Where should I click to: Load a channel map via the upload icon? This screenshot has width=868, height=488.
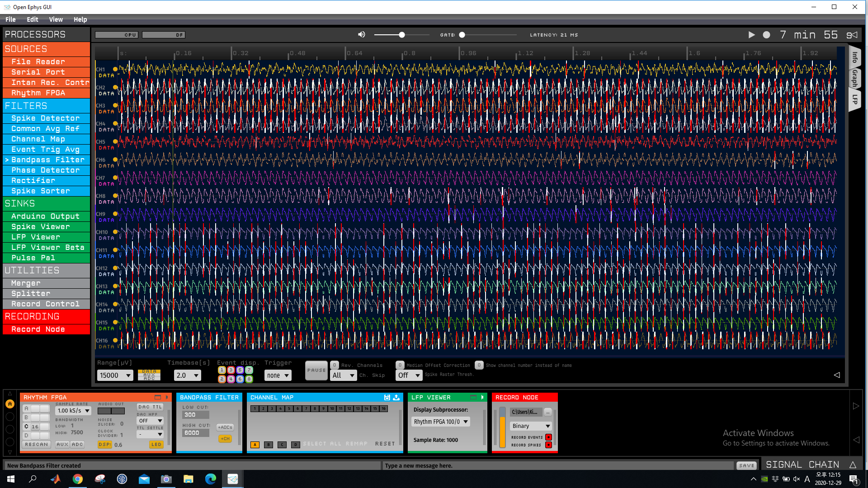tap(396, 397)
